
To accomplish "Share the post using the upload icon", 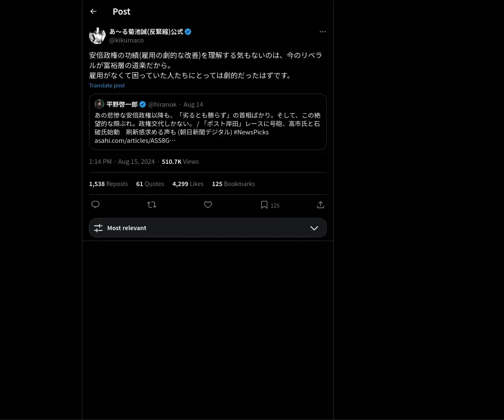I will (x=320, y=205).
